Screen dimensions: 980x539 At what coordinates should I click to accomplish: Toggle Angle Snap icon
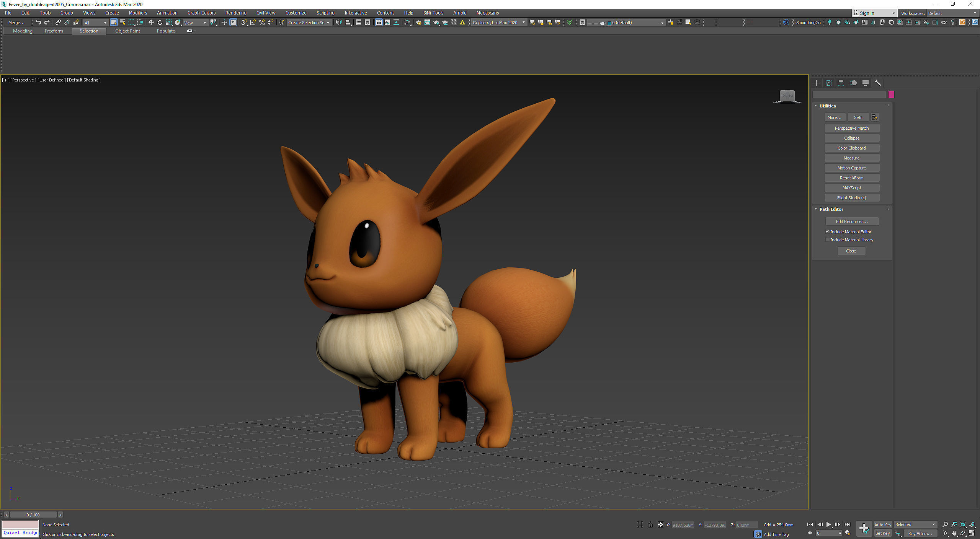(x=253, y=23)
